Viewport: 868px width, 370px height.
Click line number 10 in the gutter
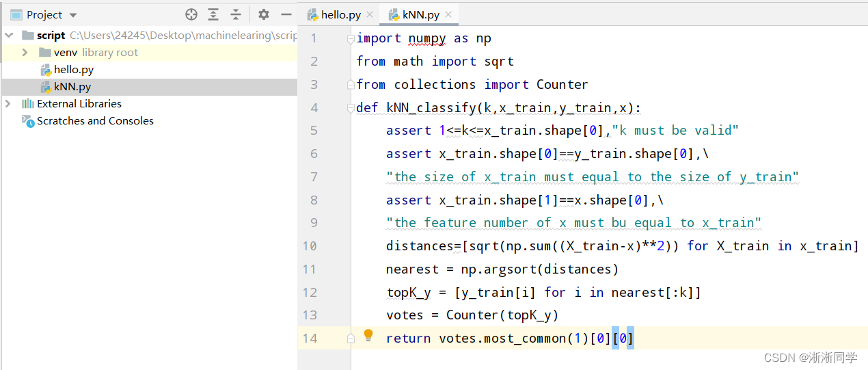(309, 246)
